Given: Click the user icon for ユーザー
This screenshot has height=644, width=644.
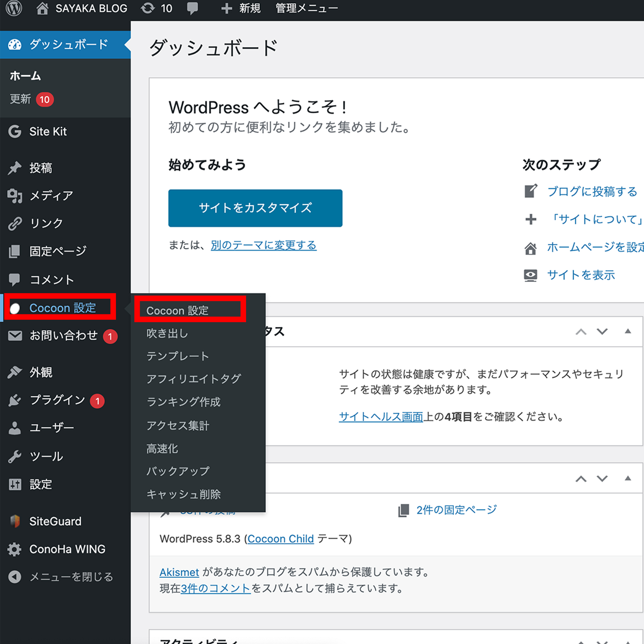Looking at the screenshot, I should tap(15, 428).
